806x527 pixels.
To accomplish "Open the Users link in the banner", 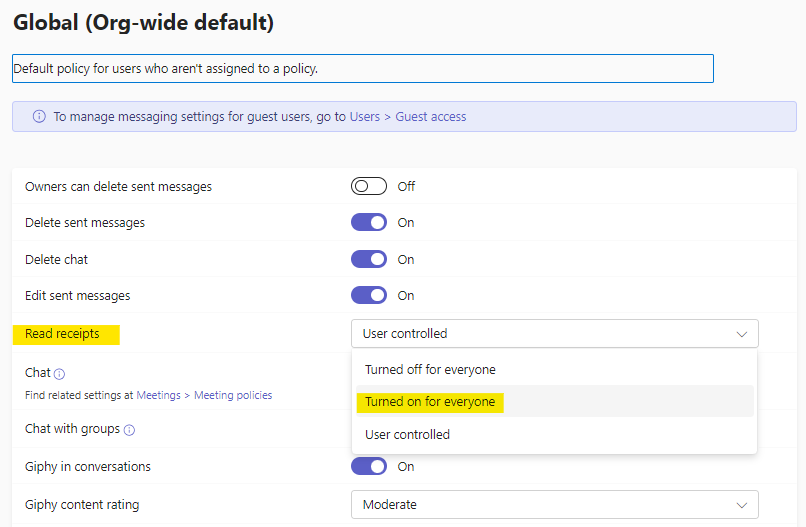I will click(x=364, y=116).
